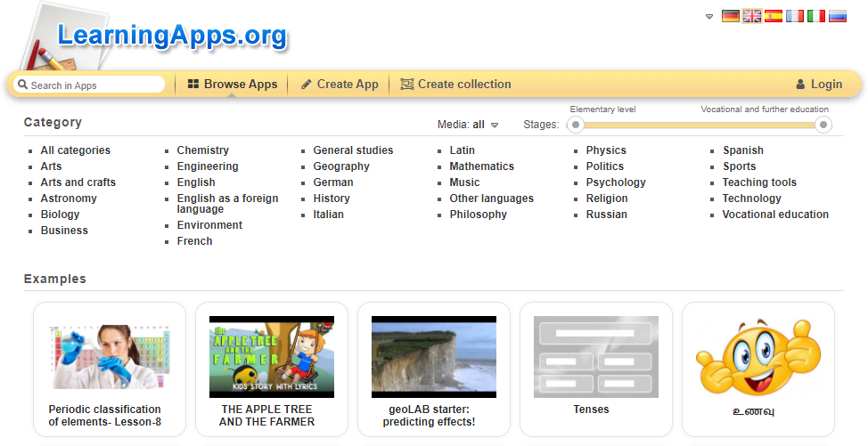Image resolution: width=868 pixels, height=446 pixels.
Task: Open the Italian category
Action: (328, 215)
